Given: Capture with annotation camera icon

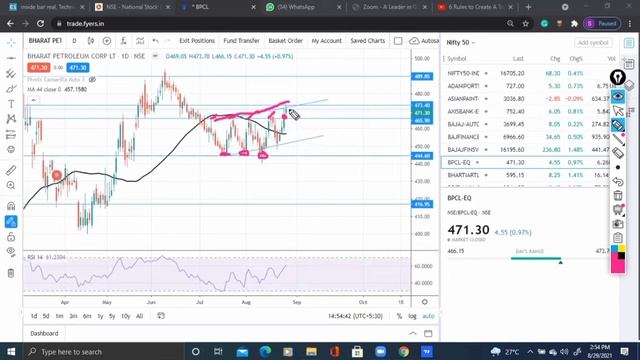Looking at the screenshot, I should (618, 224).
